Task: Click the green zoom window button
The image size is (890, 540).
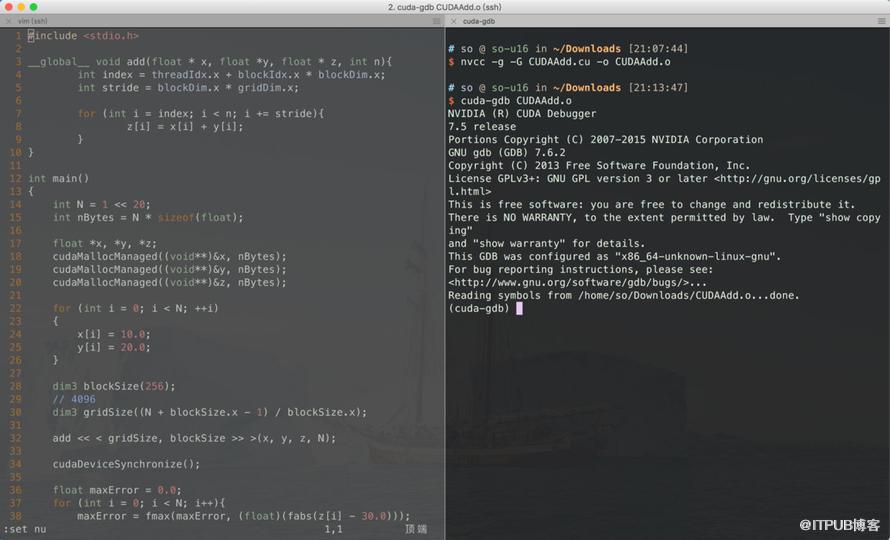Action: coord(33,7)
